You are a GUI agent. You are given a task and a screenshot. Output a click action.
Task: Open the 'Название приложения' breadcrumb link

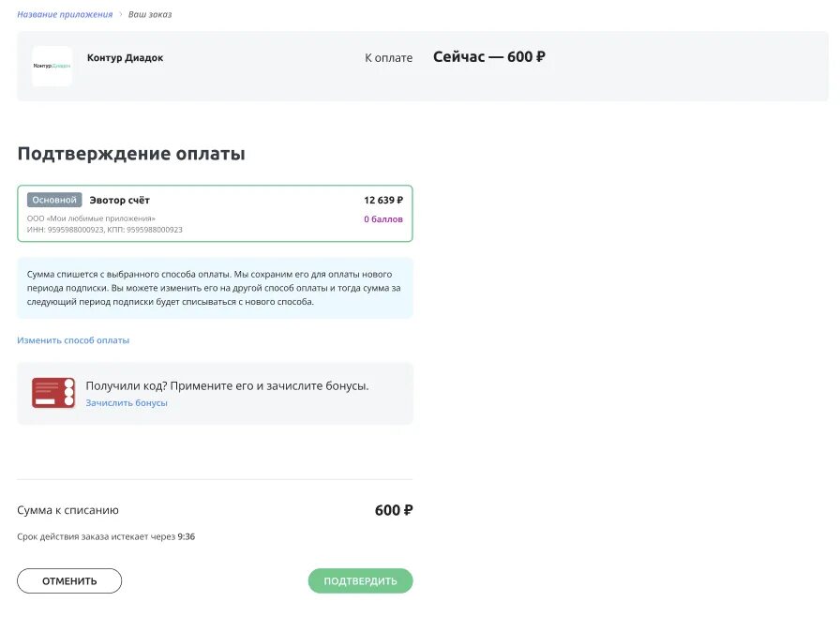[65, 14]
